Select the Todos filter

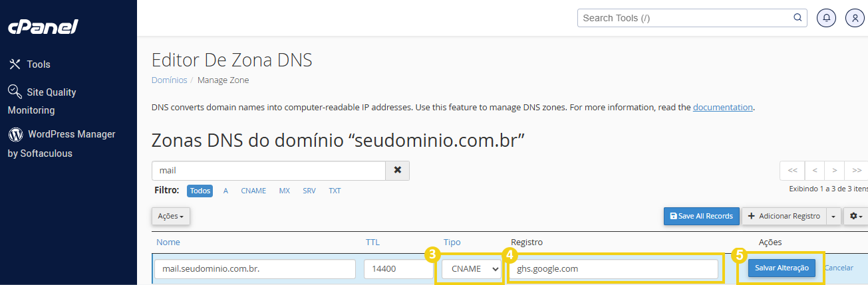200,191
